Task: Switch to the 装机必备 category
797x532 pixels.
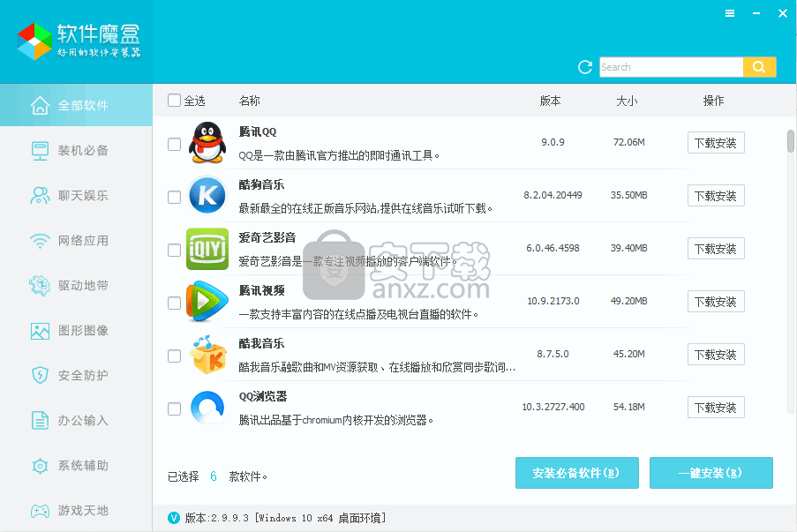Action: click(x=76, y=150)
